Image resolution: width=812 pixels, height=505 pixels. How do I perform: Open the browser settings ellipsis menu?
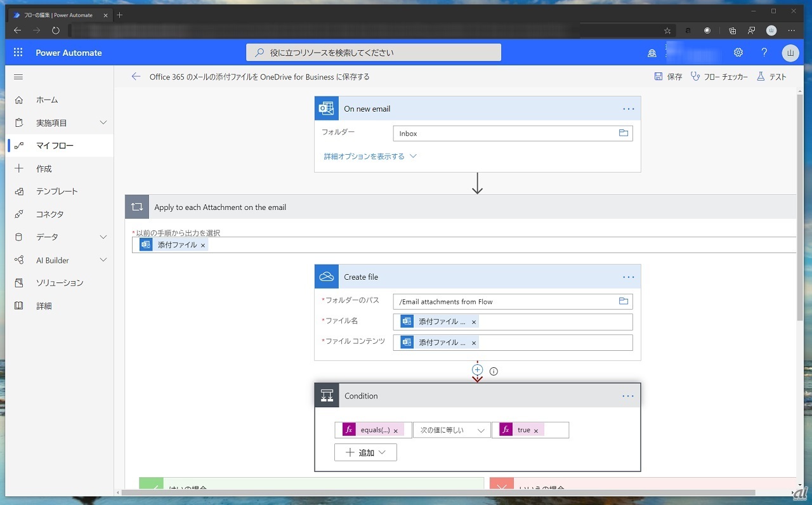click(791, 30)
